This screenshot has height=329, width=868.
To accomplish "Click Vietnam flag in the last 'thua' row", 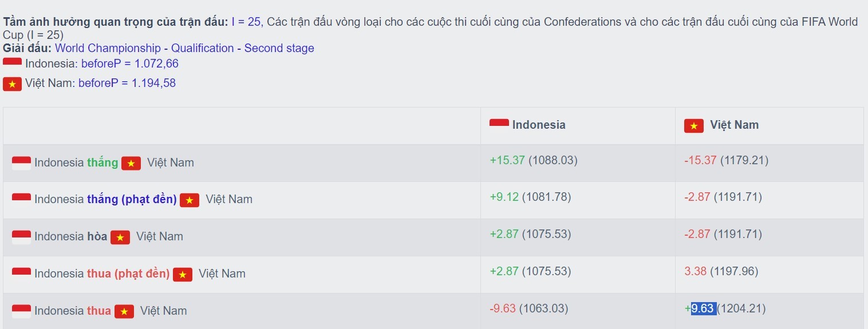I will [x=124, y=311].
